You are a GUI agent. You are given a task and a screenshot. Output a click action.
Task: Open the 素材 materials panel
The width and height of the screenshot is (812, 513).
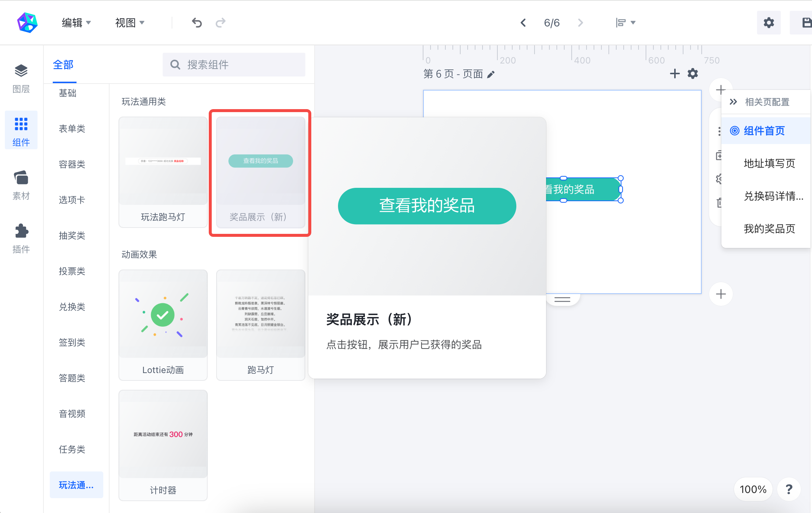click(21, 185)
